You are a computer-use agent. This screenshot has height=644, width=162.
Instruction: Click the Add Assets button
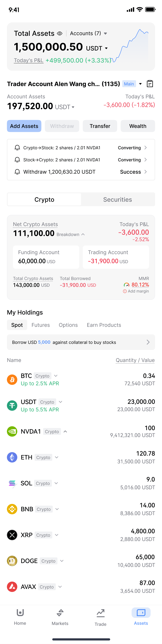[x=24, y=126]
